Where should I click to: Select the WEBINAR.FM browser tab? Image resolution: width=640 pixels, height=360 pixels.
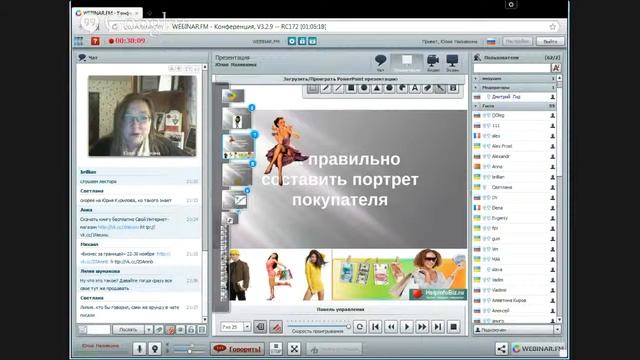click(107, 13)
